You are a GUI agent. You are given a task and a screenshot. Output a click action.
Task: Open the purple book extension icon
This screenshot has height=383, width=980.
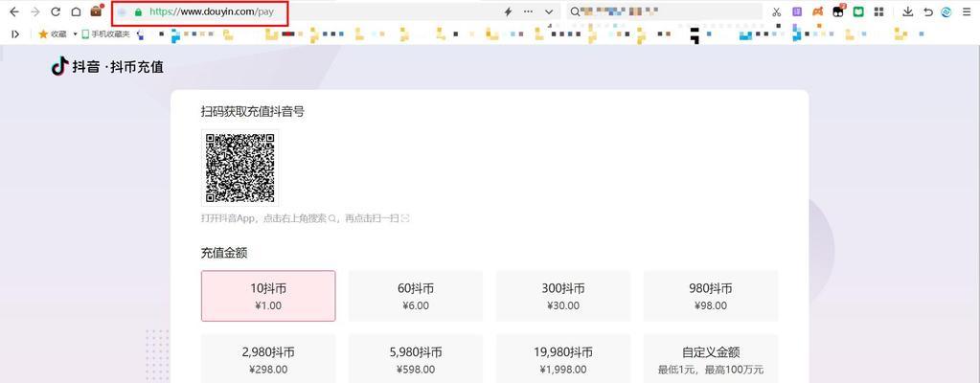[x=797, y=11]
